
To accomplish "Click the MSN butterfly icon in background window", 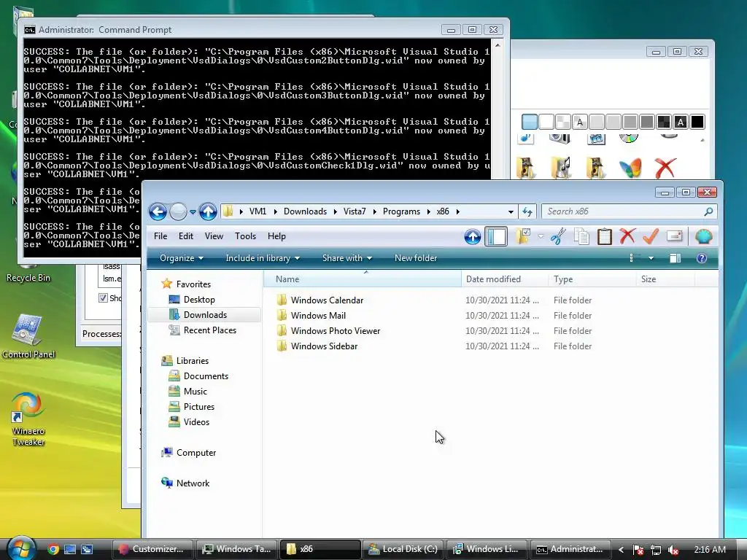I will tap(630, 168).
